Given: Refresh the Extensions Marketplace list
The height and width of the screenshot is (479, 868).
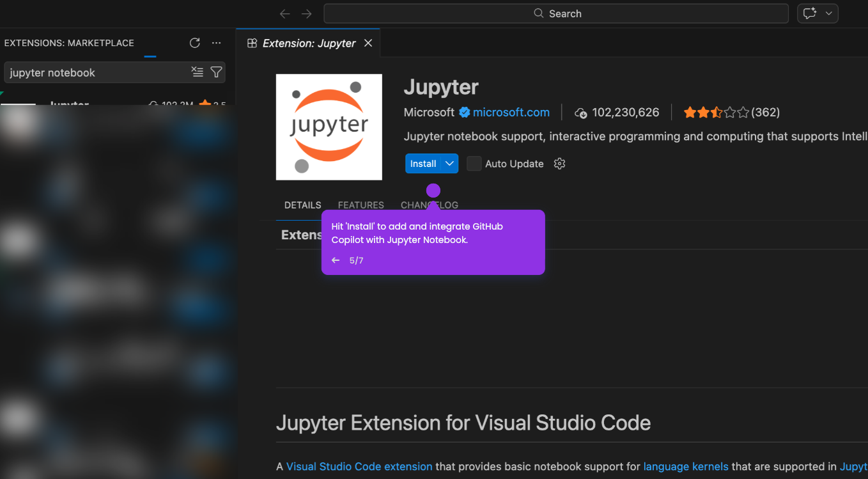Looking at the screenshot, I should [195, 43].
